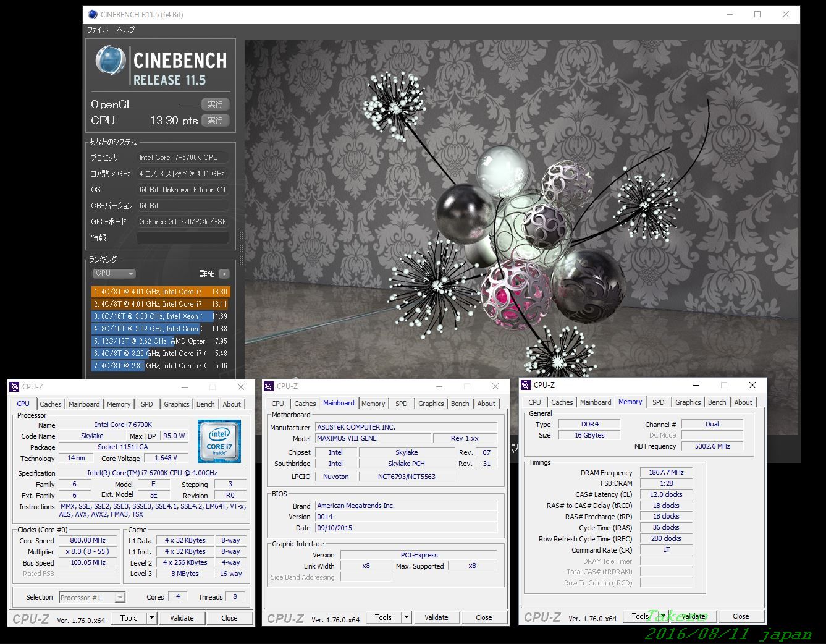Open About tab in middle CPU-Z window
Image resolution: width=826 pixels, height=644 pixels.
point(487,404)
